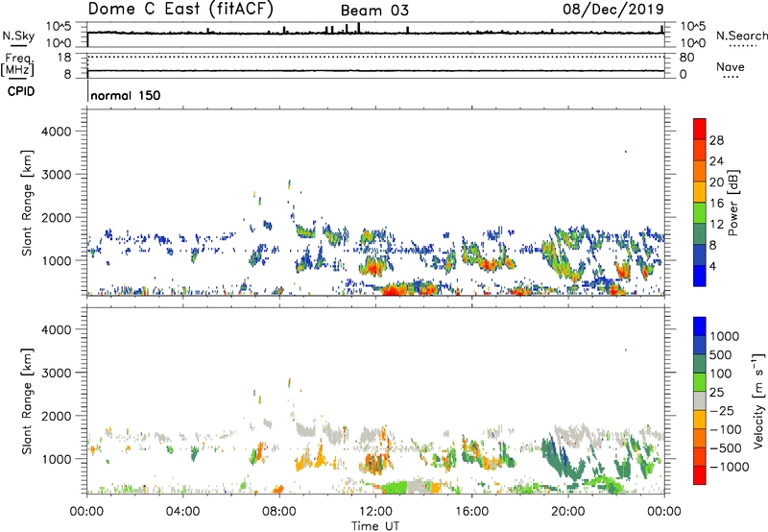Click the velocity panel 'Slant Range [km]' label
The height and width of the screenshot is (532, 768).
[27, 401]
